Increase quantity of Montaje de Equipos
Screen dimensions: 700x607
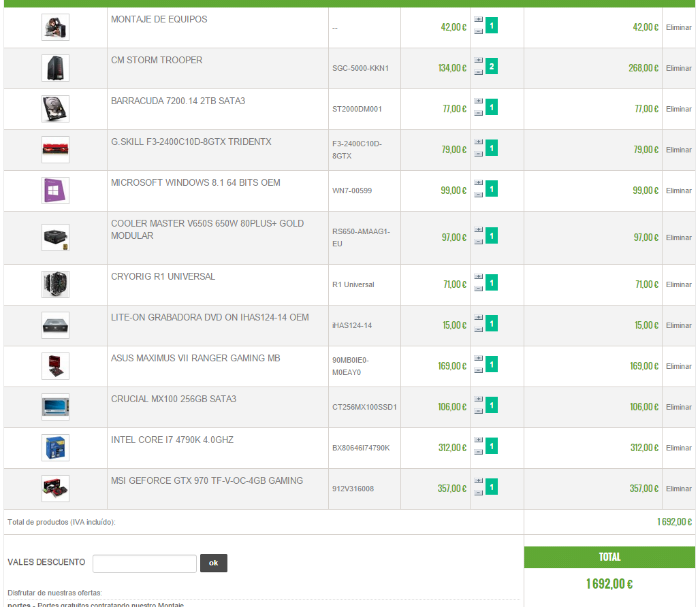[478, 19]
